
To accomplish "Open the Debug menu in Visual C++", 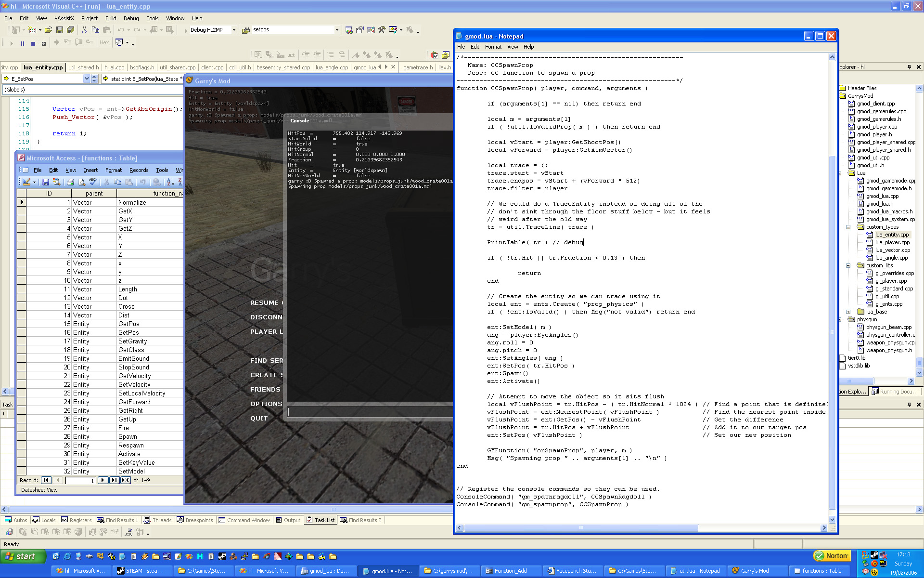I will [131, 18].
